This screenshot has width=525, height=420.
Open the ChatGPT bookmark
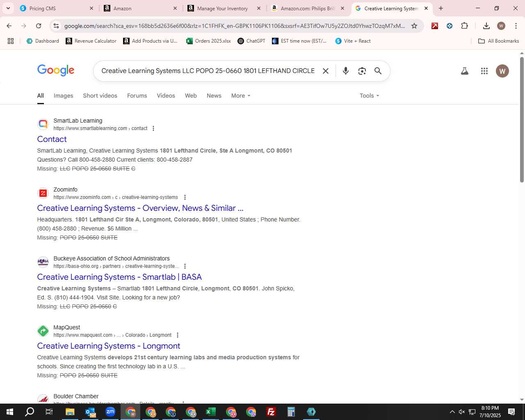pyautogui.click(x=251, y=41)
